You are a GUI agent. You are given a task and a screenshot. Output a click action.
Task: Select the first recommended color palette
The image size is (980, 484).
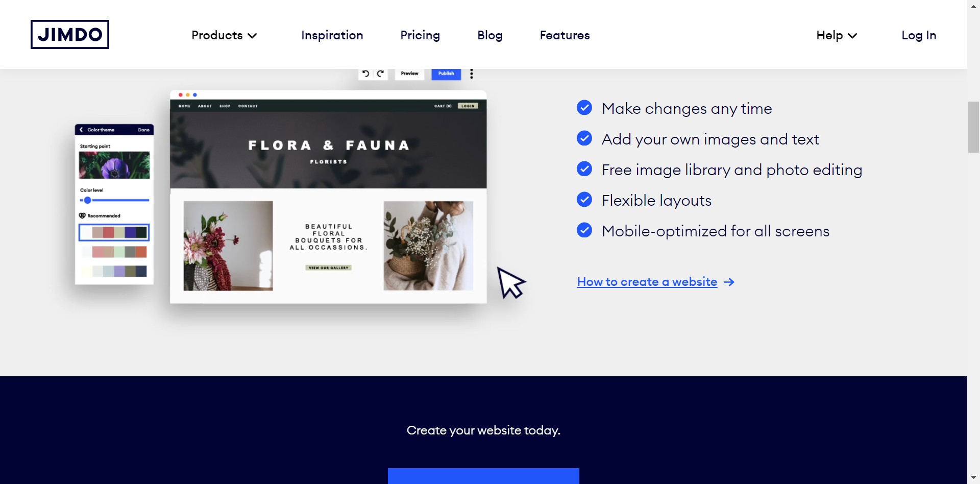coord(114,233)
